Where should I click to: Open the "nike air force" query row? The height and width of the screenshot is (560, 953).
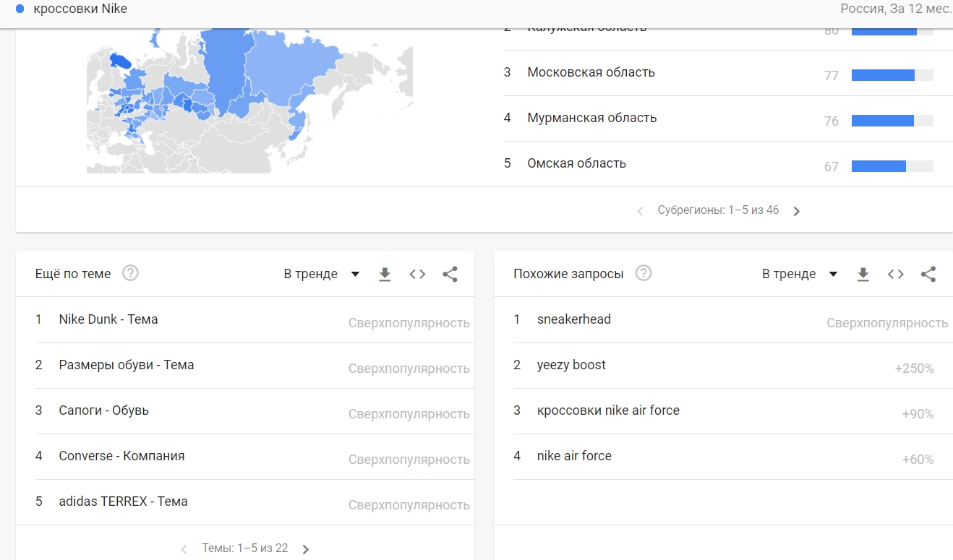click(733, 456)
